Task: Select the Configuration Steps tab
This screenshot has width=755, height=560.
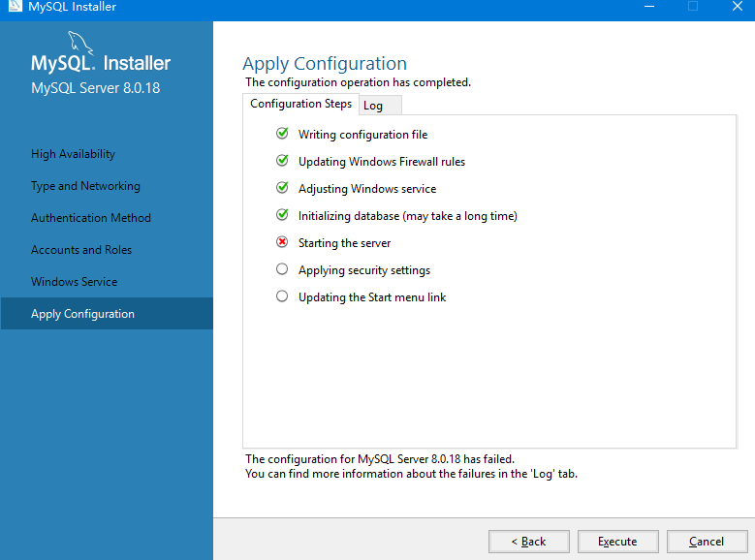Action: tap(301, 104)
